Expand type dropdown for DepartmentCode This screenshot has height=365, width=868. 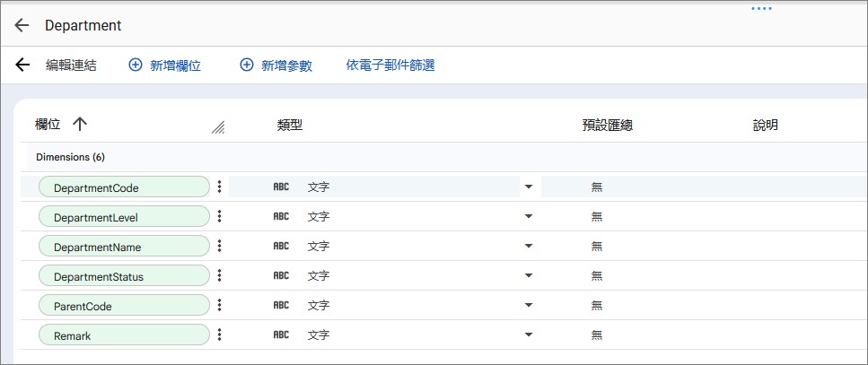click(x=528, y=187)
